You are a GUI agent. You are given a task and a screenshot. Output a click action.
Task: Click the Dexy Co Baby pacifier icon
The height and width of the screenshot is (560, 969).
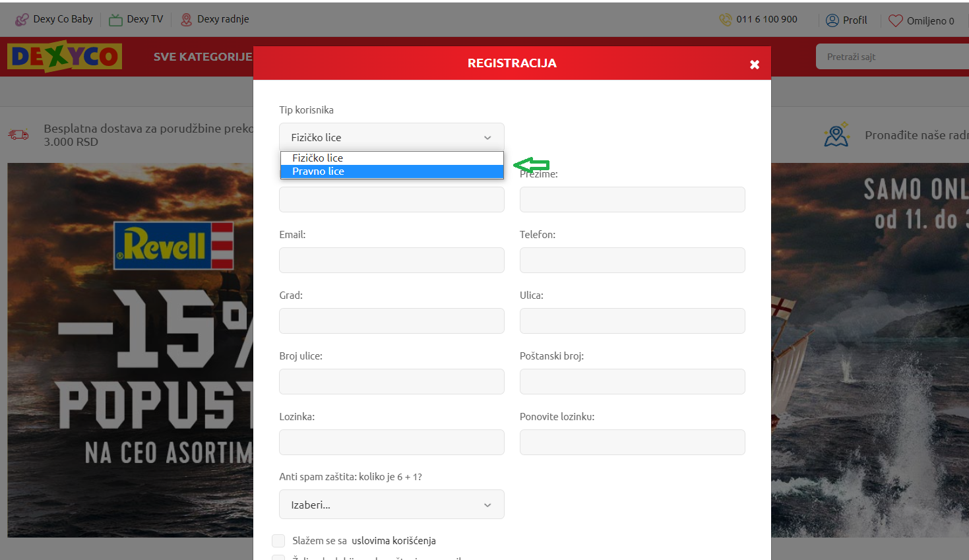[x=22, y=20]
